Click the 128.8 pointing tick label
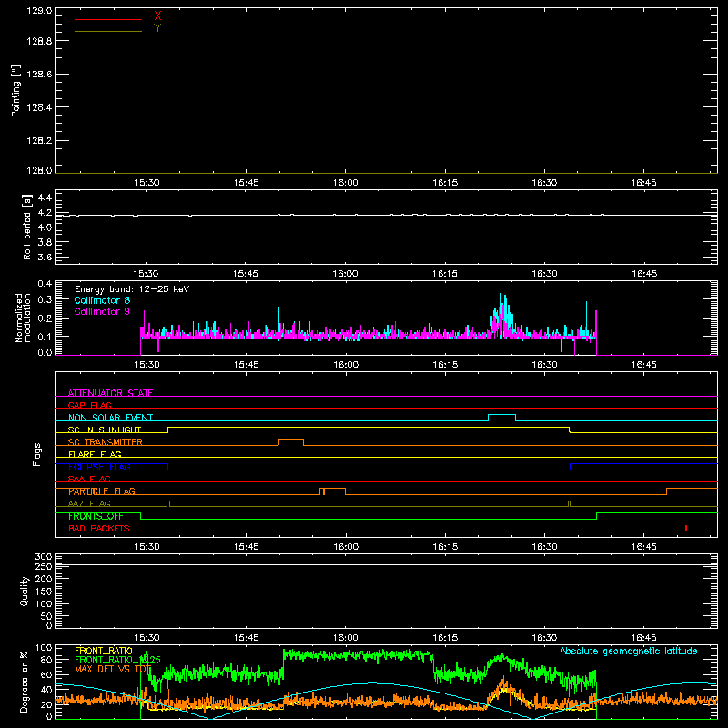Screen dimensions: 728x728 [x=39, y=41]
